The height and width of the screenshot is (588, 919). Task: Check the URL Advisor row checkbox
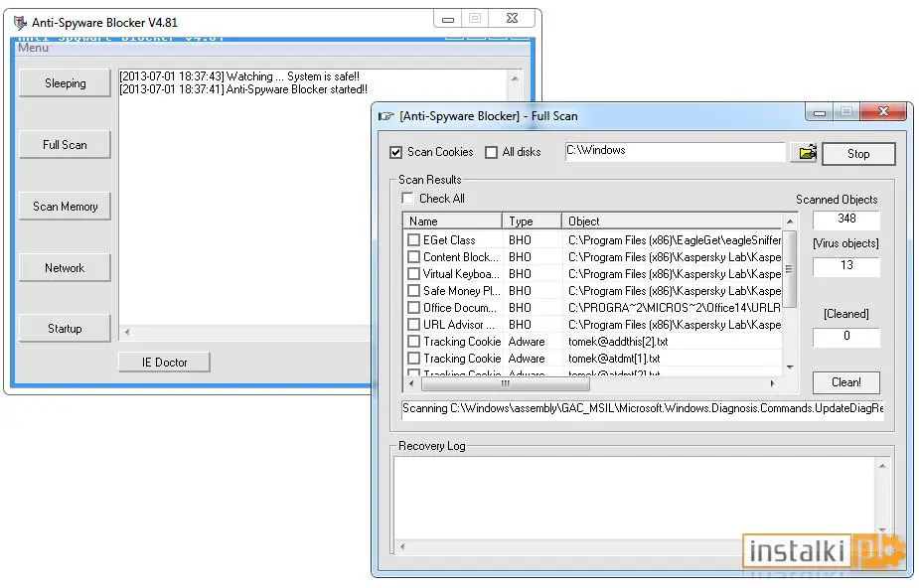[413, 325]
